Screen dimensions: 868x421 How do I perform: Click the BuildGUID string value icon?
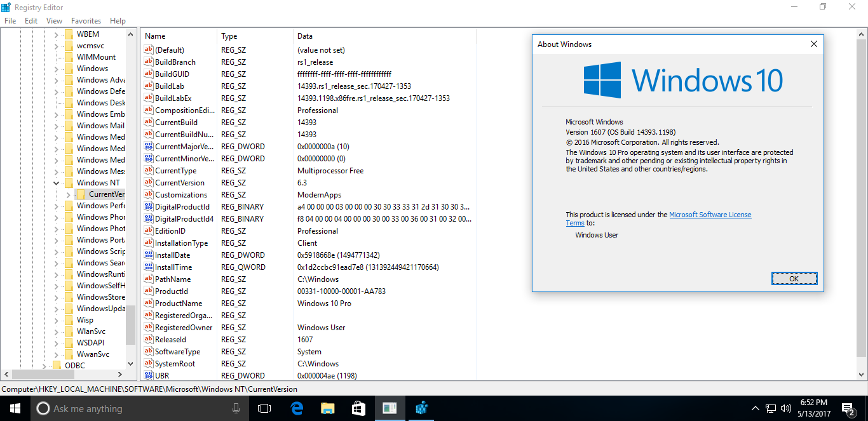point(149,74)
